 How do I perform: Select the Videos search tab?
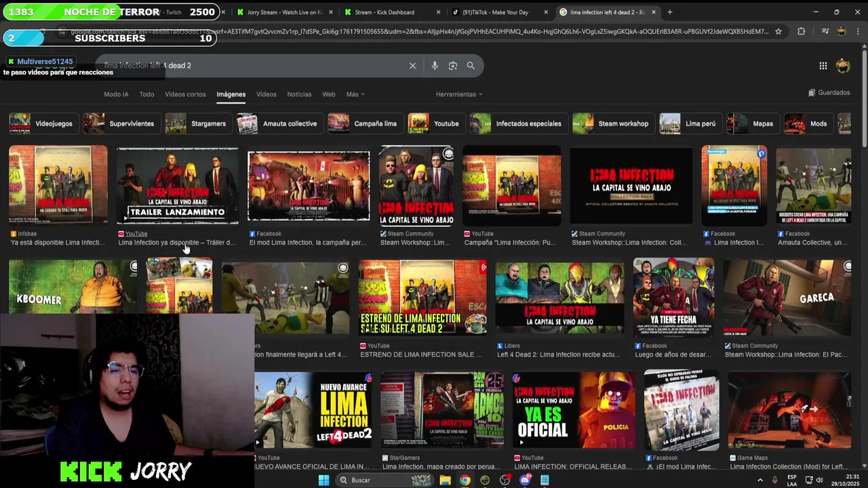[x=266, y=94]
